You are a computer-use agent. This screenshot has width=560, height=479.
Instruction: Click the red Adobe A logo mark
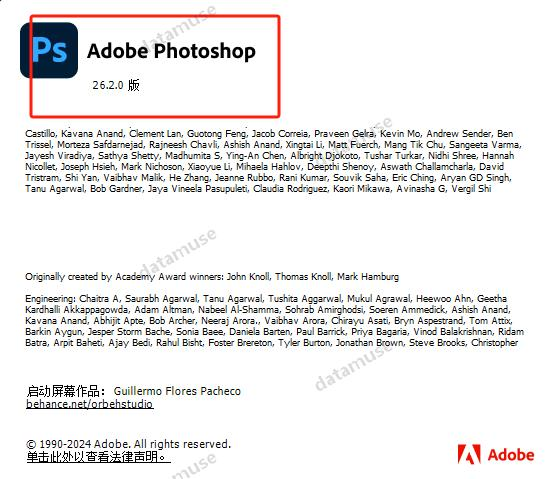(469, 454)
